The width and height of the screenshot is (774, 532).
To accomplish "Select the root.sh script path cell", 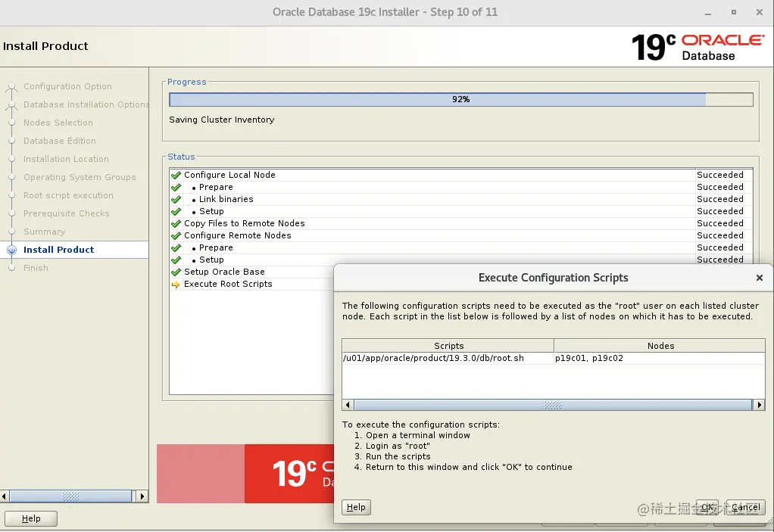I will 448,359.
